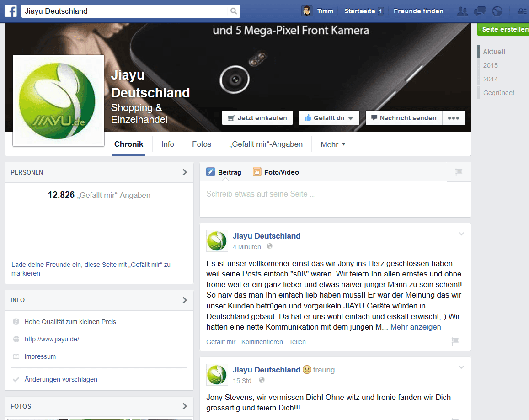529x420 pixels.
Task: Click the more options ellipsis button
Action: pyautogui.click(x=454, y=118)
